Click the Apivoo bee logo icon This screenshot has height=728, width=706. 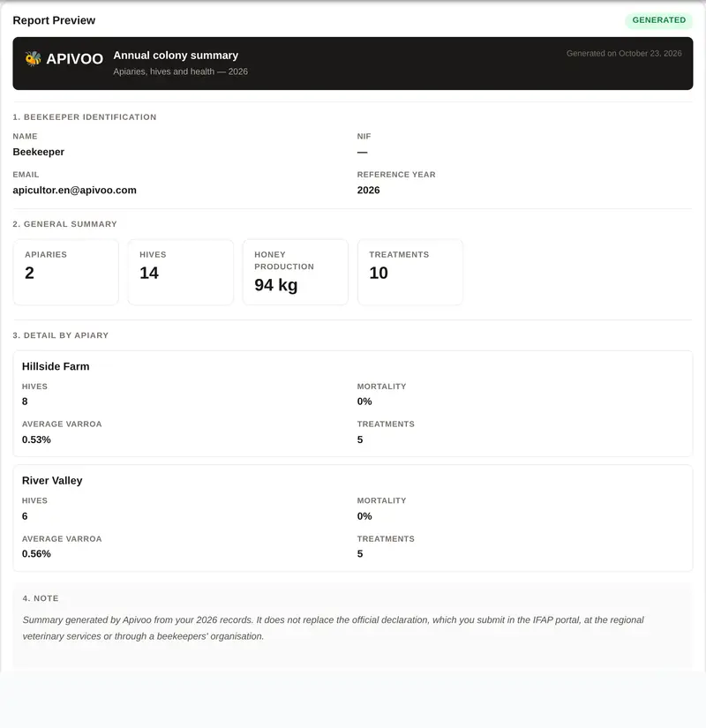(x=33, y=58)
